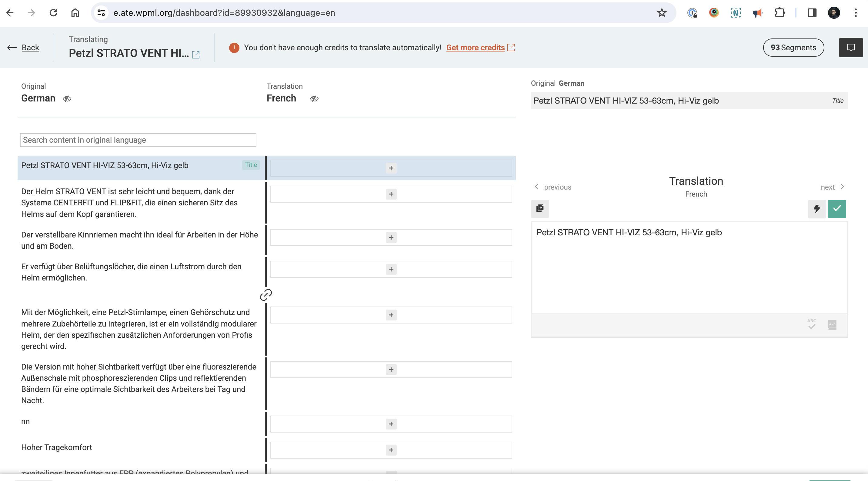Viewport: 868px width, 481px height.
Task: Open Get more credits link
Action: pyautogui.click(x=476, y=48)
